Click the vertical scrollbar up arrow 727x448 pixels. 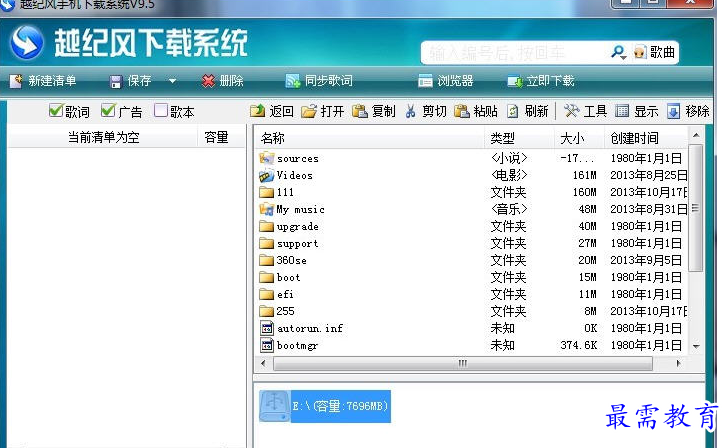tap(695, 135)
